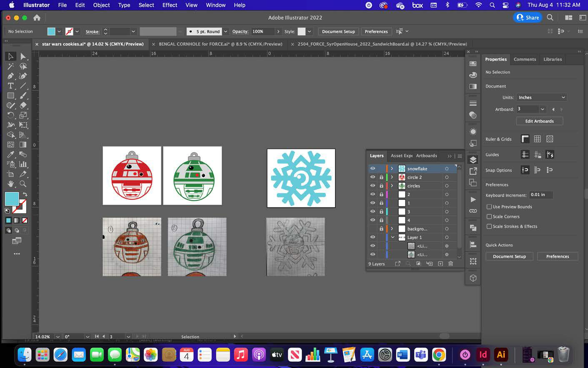Open the Window menu
The width and height of the screenshot is (588, 368).
click(215, 5)
